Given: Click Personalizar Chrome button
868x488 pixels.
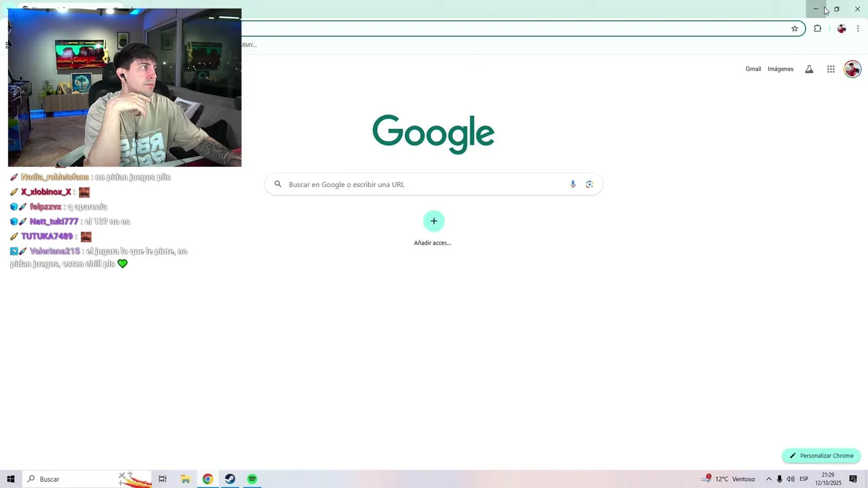Looking at the screenshot, I should point(821,455).
